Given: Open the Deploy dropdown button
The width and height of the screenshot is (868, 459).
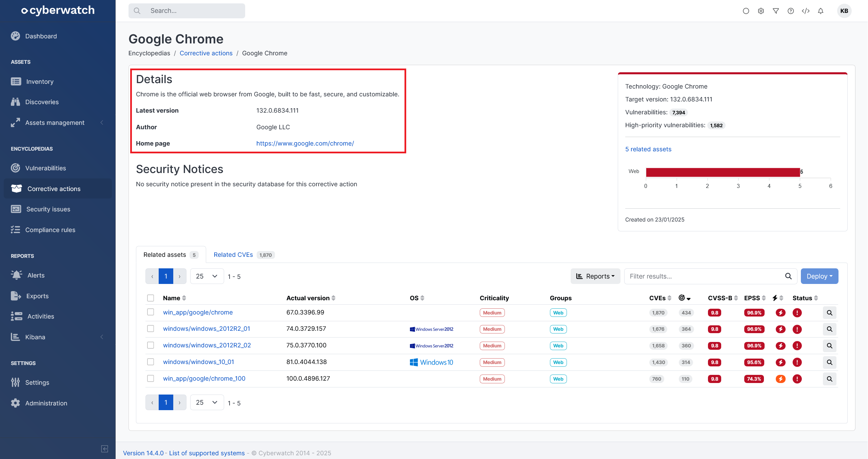Looking at the screenshot, I should click(x=820, y=276).
